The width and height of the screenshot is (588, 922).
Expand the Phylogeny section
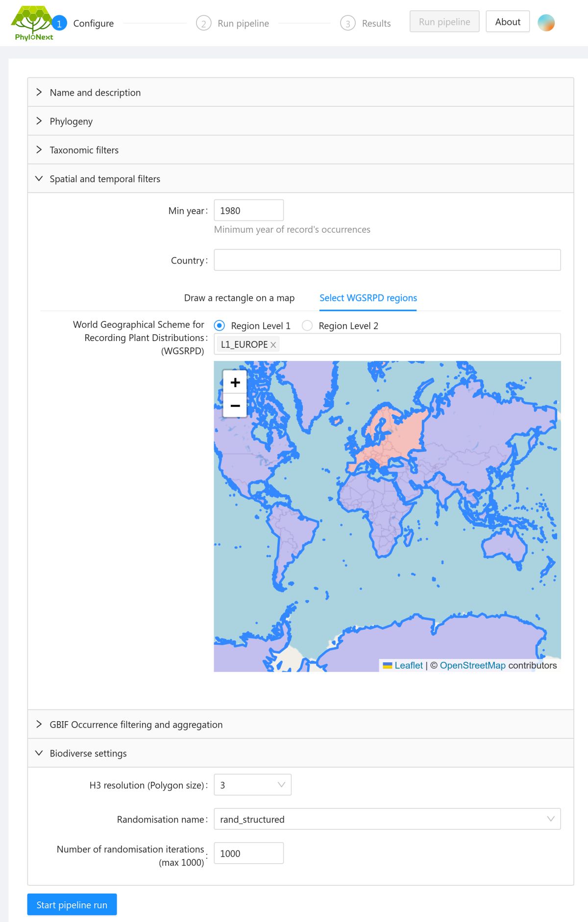[300, 121]
